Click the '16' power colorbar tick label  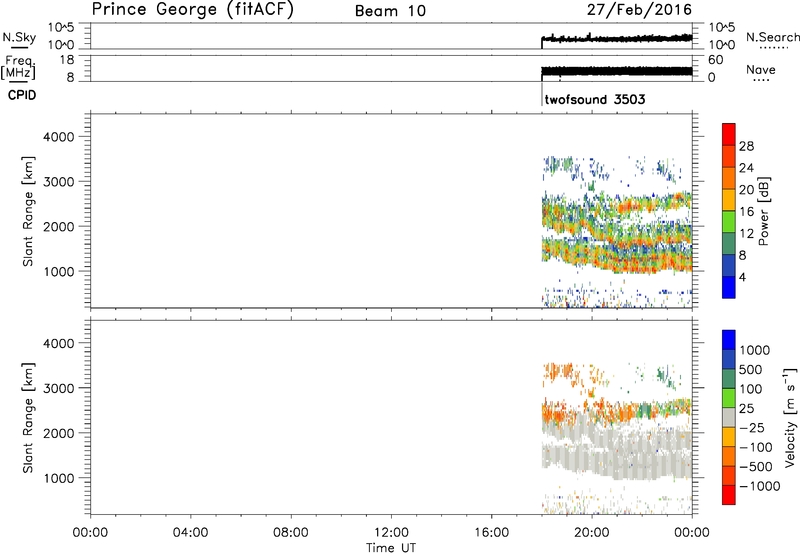[746, 212]
